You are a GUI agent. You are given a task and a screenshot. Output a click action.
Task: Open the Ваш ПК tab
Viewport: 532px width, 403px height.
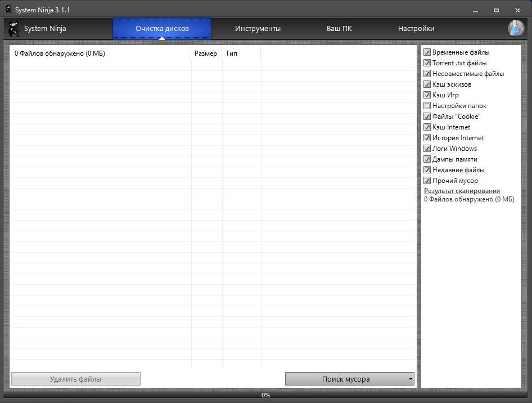click(x=339, y=29)
